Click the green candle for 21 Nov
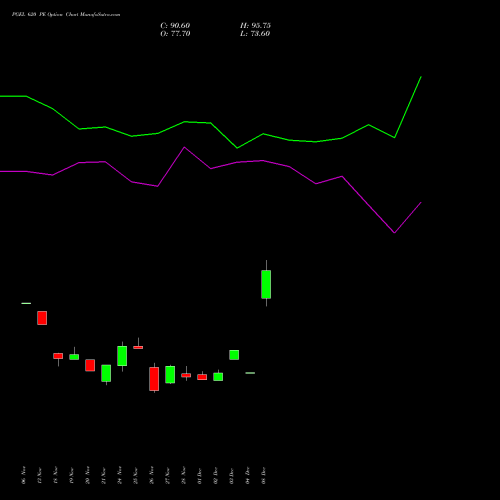Screen dimensions: 500x500 106,373
